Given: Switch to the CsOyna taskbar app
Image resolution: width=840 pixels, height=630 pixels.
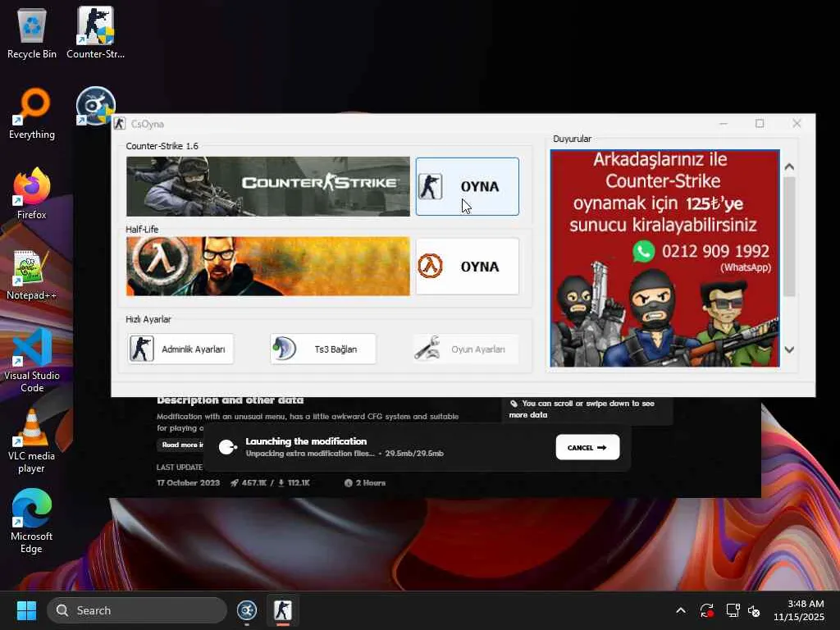Looking at the screenshot, I should pyautogui.click(x=283, y=610).
